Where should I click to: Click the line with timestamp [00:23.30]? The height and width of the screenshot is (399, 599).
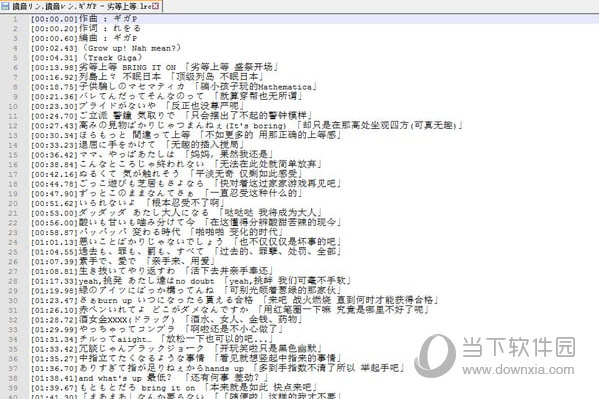click(138, 106)
